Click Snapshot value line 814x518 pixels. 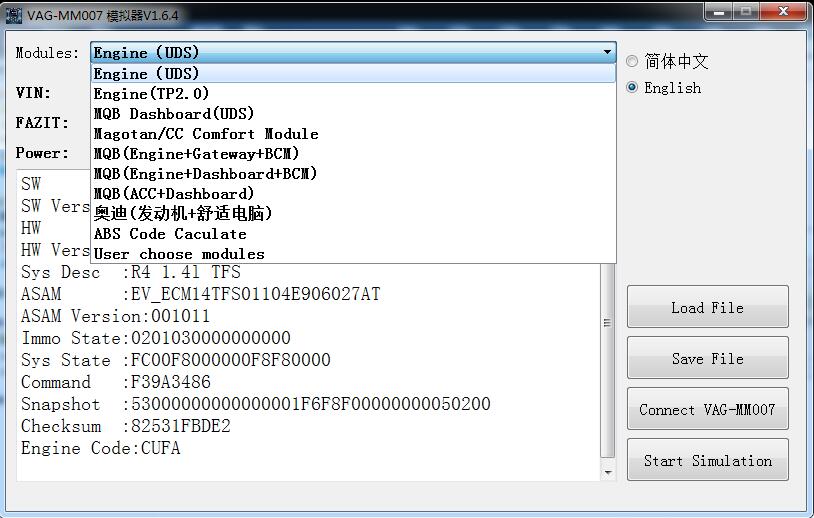[255, 404]
